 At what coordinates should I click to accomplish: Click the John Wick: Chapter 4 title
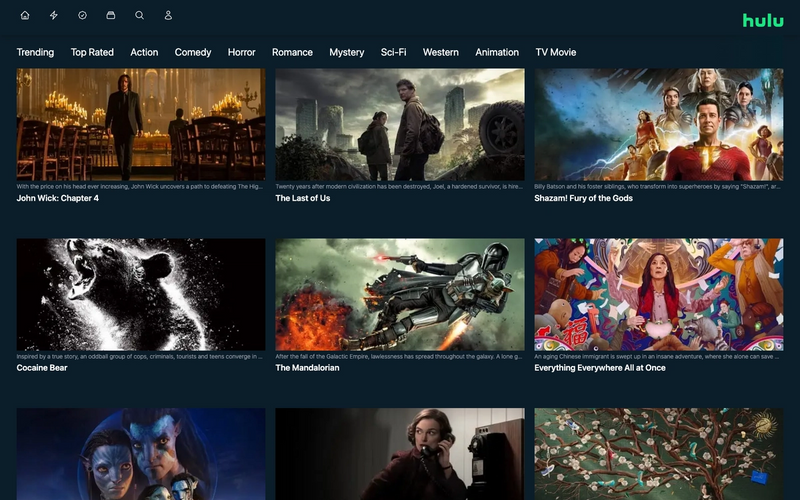(x=58, y=198)
